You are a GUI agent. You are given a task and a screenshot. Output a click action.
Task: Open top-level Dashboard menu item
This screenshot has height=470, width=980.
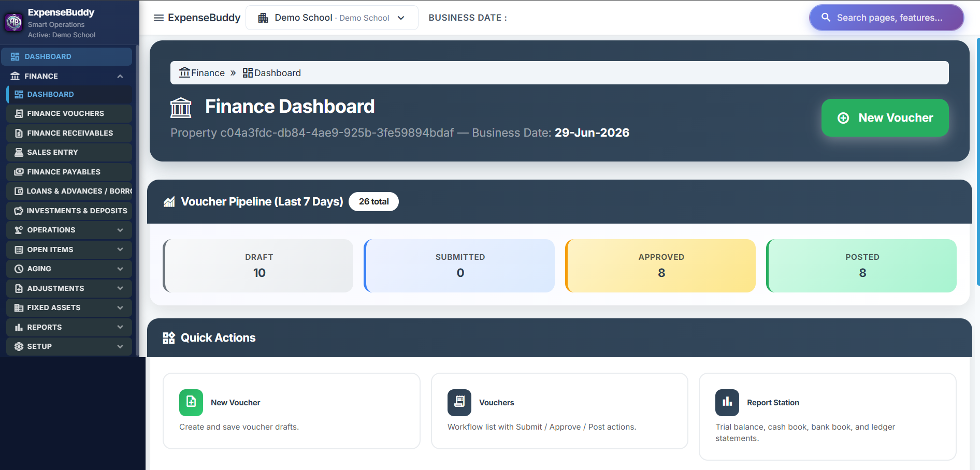67,56
